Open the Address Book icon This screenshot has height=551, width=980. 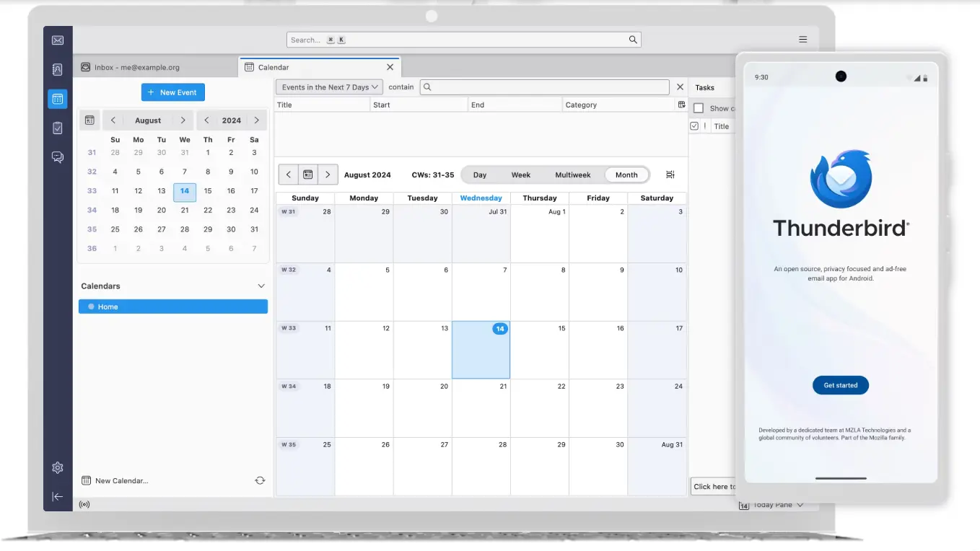click(58, 69)
